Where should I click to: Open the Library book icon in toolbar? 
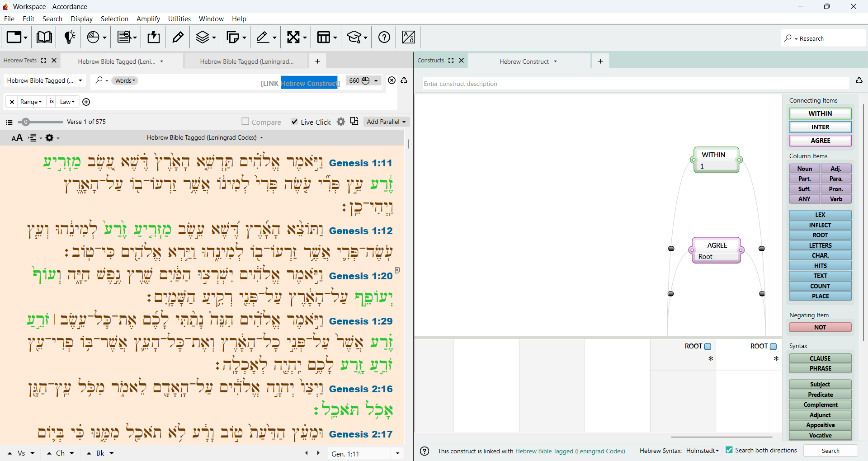pos(44,37)
